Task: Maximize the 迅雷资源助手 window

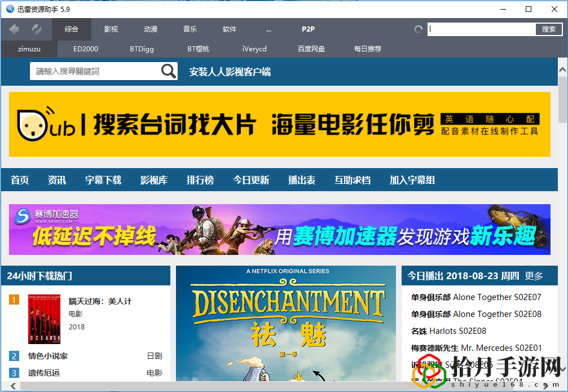Action: pyautogui.click(x=529, y=9)
